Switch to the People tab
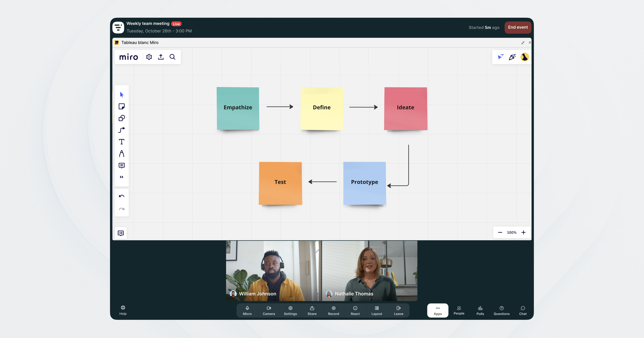Screen dimensions: 644x338 pos(459,310)
